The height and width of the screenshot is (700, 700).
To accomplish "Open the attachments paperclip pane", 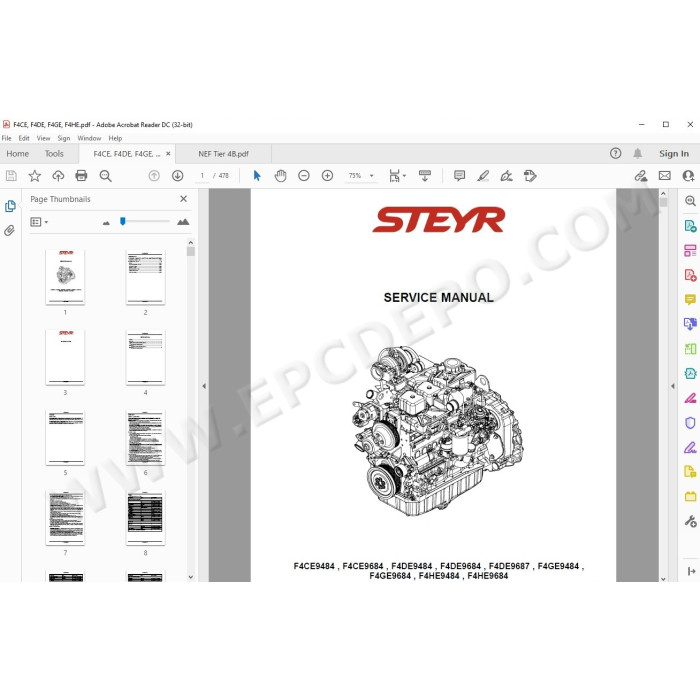I will click(9, 230).
